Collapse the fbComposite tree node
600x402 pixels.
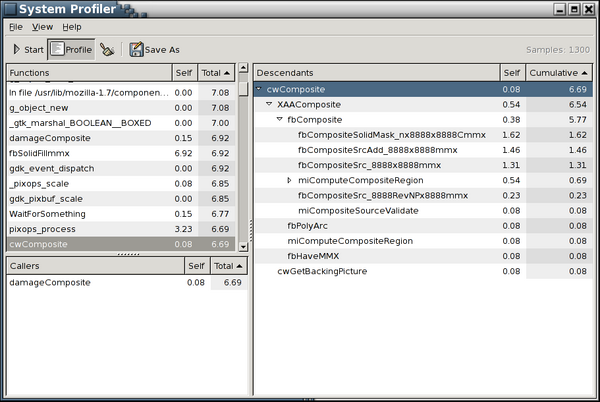(280, 119)
